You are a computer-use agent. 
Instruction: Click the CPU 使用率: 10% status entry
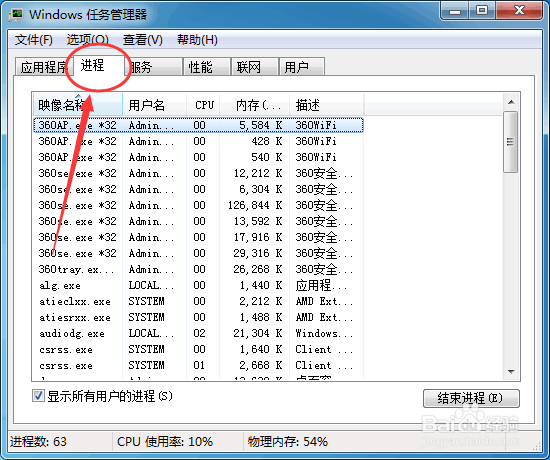(x=165, y=441)
